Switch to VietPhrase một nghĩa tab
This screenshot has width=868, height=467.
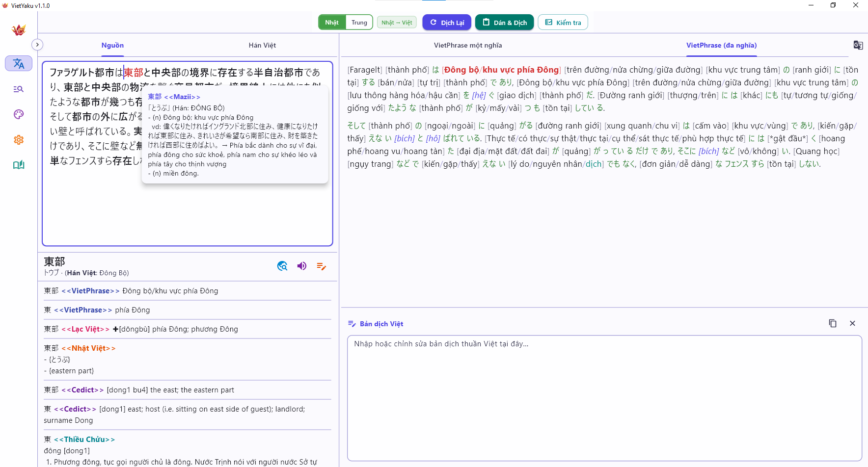pos(468,45)
